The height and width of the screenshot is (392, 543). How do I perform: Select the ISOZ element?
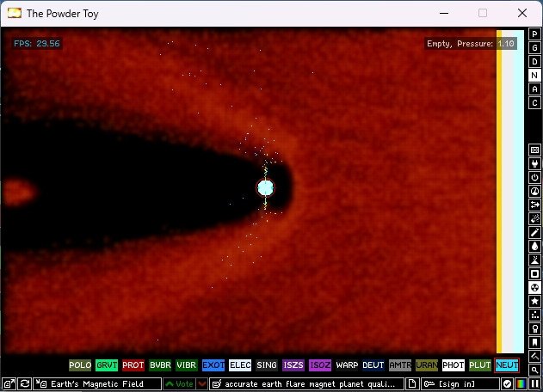pyautogui.click(x=320, y=365)
